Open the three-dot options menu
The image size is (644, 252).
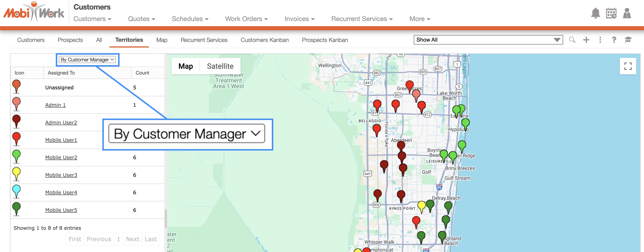600,40
